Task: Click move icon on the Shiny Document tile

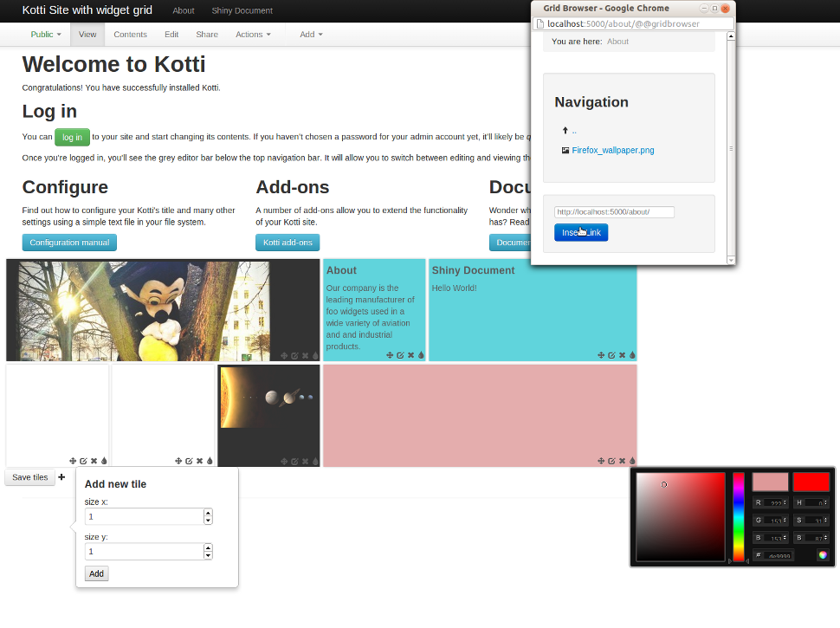Action: coord(601,355)
